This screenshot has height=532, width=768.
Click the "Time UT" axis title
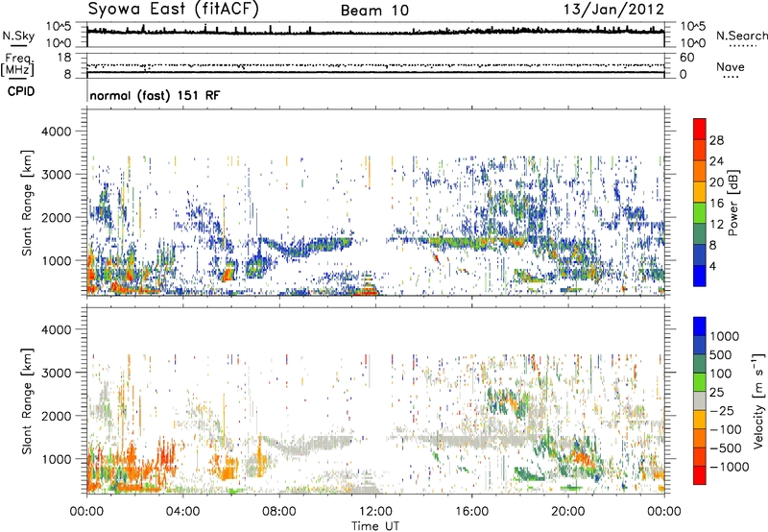pyautogui.click(x=375, y=526)
